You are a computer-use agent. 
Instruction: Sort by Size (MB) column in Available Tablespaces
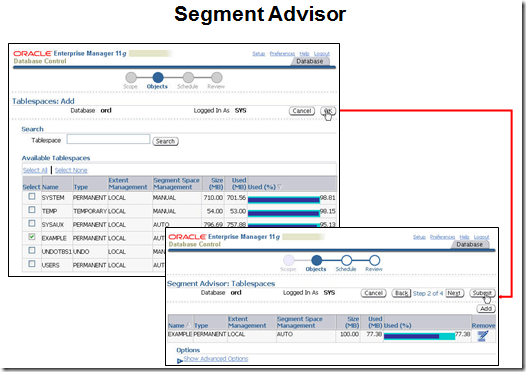tap(216, 183)
